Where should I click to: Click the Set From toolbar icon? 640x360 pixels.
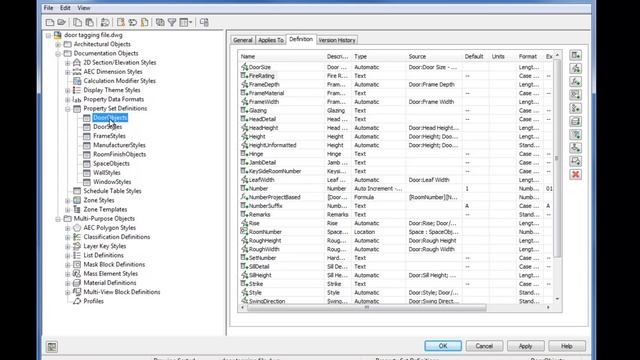tap(133, 22)
